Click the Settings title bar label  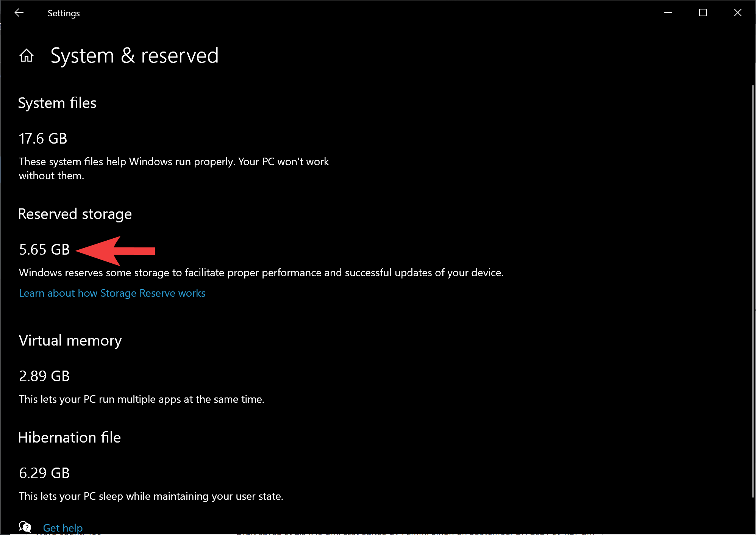64,13
